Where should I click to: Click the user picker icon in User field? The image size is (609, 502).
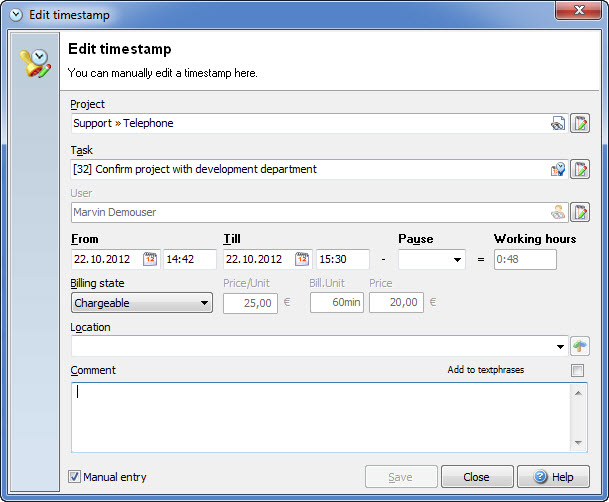(558, 212)
